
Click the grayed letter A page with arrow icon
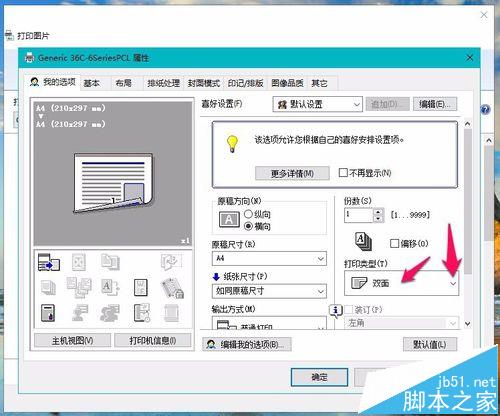[110, 287]
